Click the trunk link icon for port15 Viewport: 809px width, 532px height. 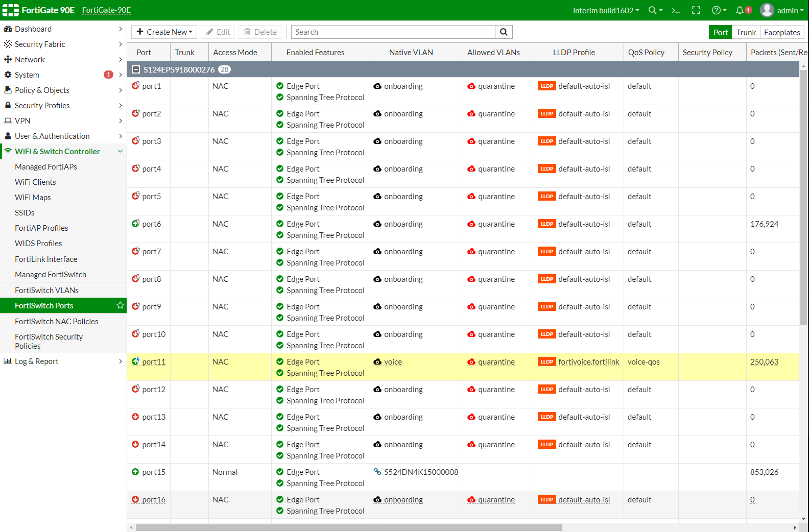click(x=377, y=472)
